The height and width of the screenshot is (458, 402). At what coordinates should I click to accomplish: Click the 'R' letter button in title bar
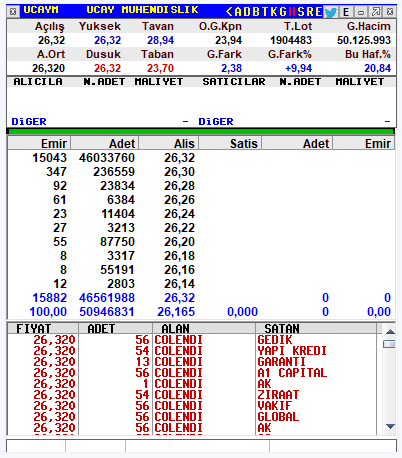click(310, 12)
